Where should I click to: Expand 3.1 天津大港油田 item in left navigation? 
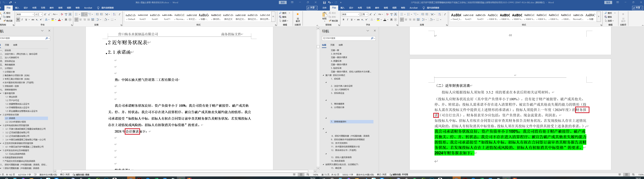click(3, 129)
